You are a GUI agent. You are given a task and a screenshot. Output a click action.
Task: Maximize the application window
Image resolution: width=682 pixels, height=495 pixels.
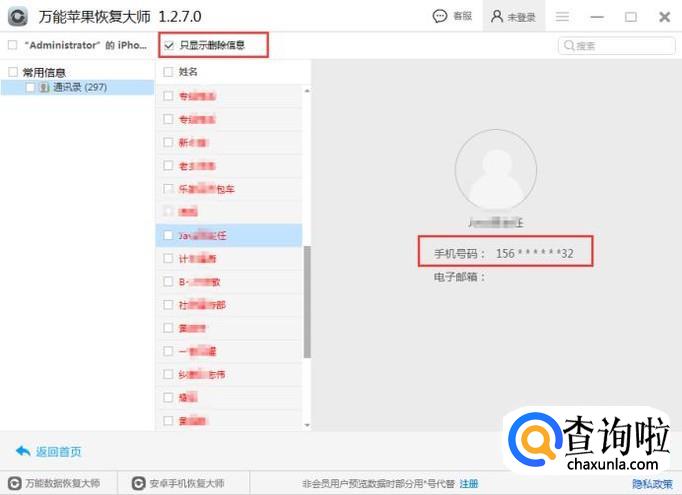coord(631,17)
